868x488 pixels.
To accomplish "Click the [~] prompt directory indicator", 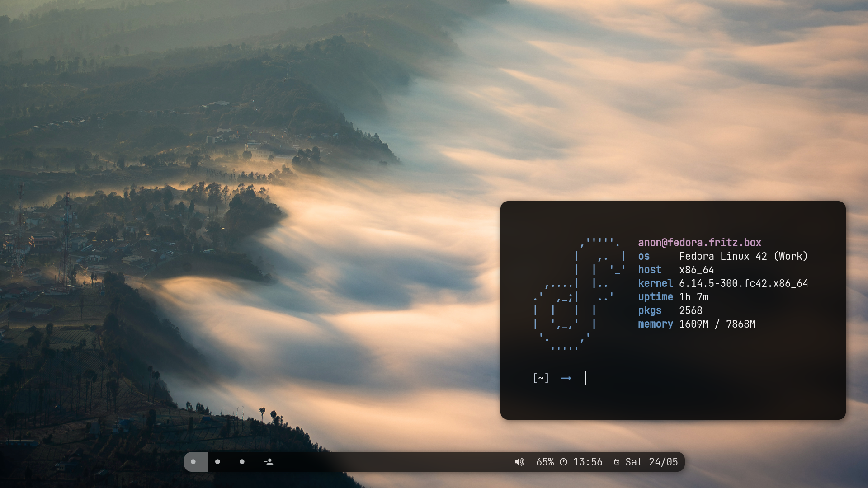I will pos(541,378).
